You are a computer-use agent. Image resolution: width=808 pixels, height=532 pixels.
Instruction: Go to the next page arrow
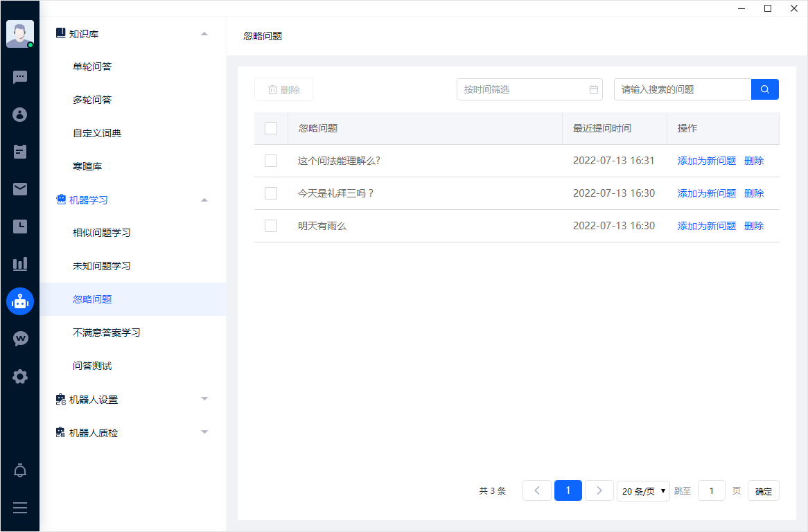599,491
